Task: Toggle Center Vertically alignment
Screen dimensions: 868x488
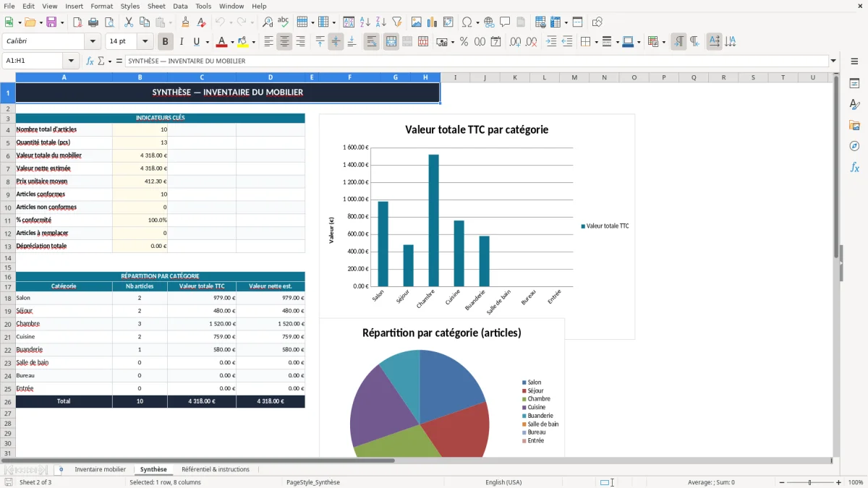Action: coord(336,42)
